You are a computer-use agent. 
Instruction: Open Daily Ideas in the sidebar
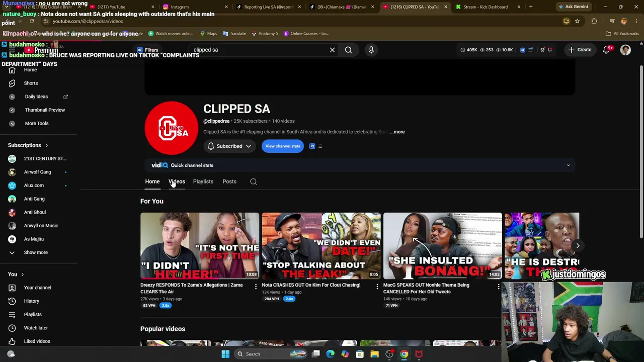tap(36, 97)
